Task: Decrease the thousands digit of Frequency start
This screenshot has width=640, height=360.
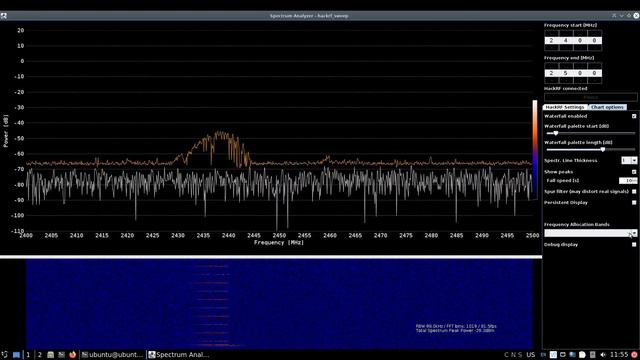Action: point(551,47)
